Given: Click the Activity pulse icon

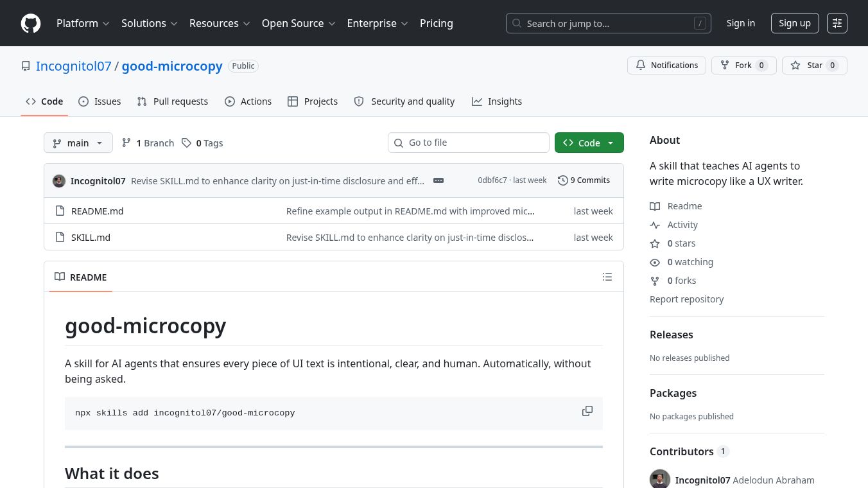Looking at the screenshot, I should 655,225.
